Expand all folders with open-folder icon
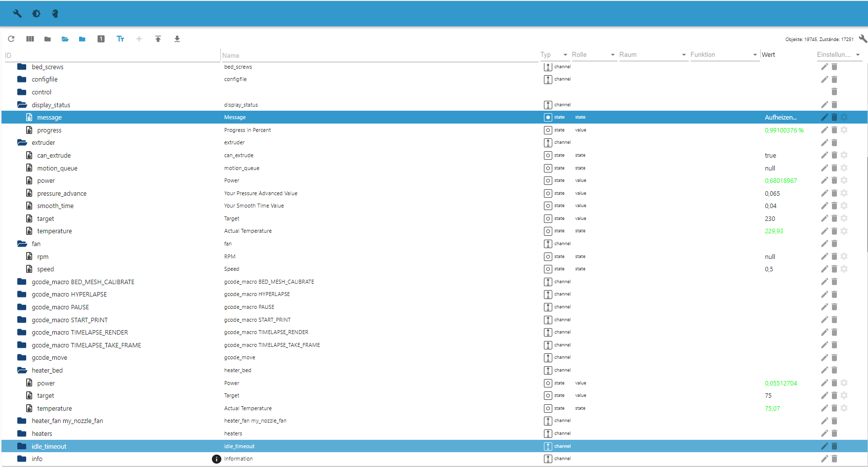Viewport: 868px width, 467px height. point(65,39)
